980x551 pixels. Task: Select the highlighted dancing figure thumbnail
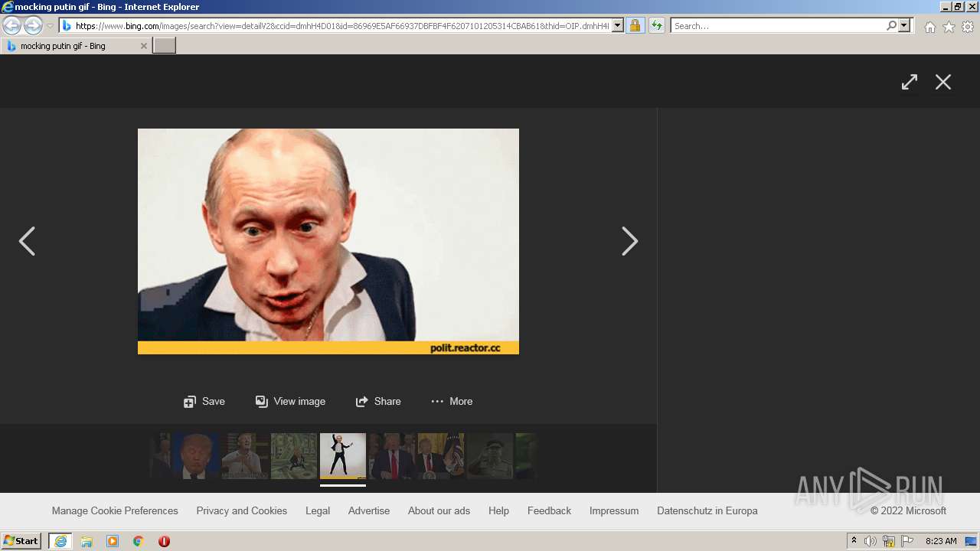[x=343, y=456]
